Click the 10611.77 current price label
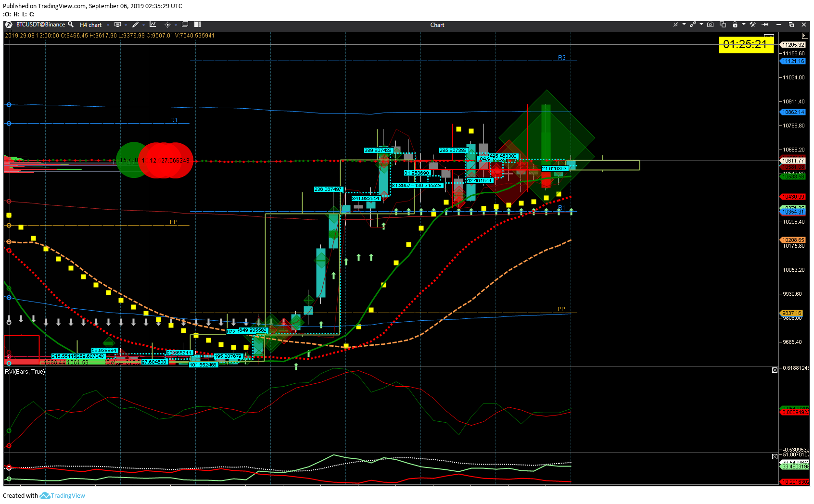 pyautogui.click(x=792, y=161)
